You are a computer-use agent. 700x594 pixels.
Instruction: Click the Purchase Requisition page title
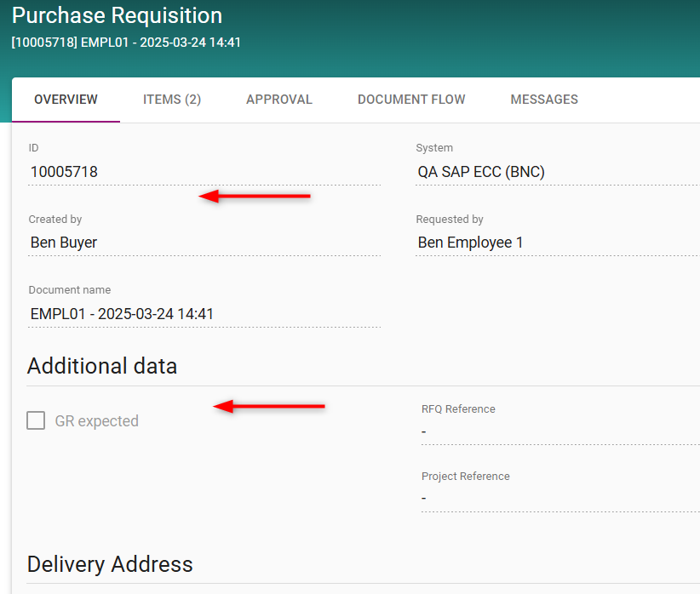pos(117,15)
